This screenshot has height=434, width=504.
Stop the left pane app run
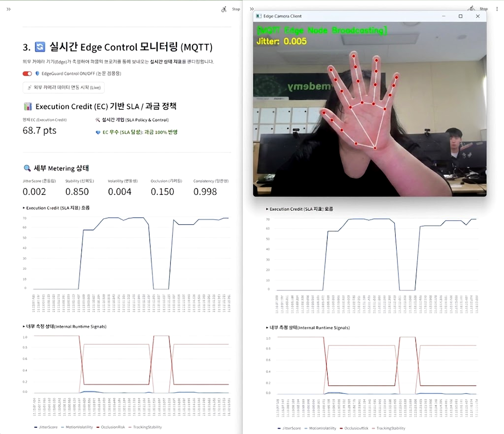(236, 9)
